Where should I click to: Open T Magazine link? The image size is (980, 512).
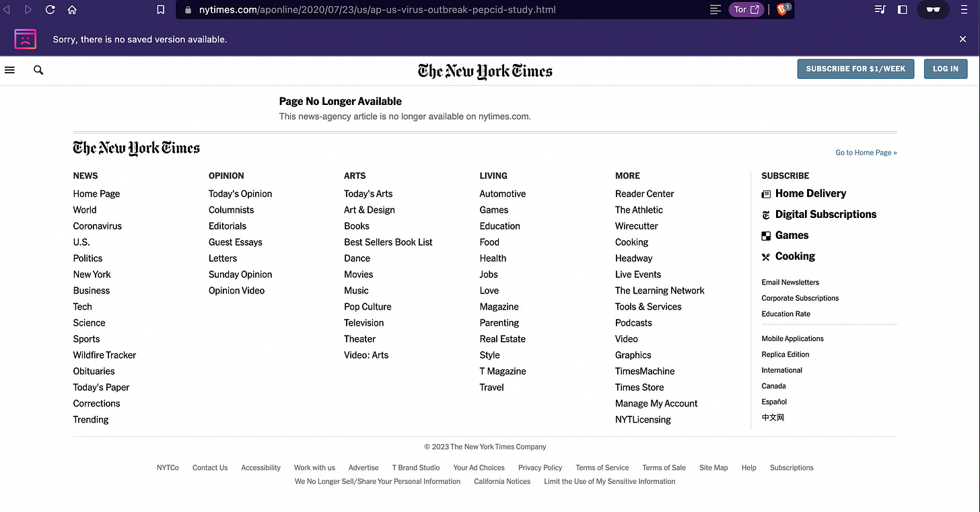click(503, 371)
